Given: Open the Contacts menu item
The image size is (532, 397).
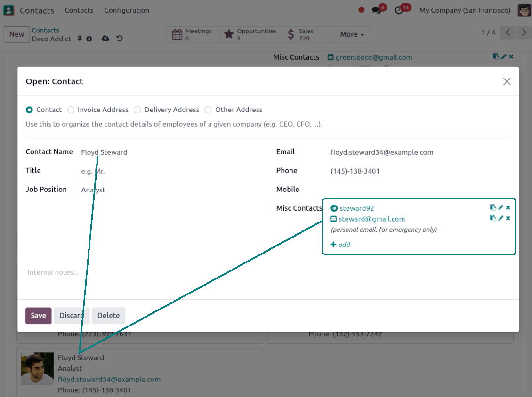Looking at the screenshot, I should click(79, 10).
